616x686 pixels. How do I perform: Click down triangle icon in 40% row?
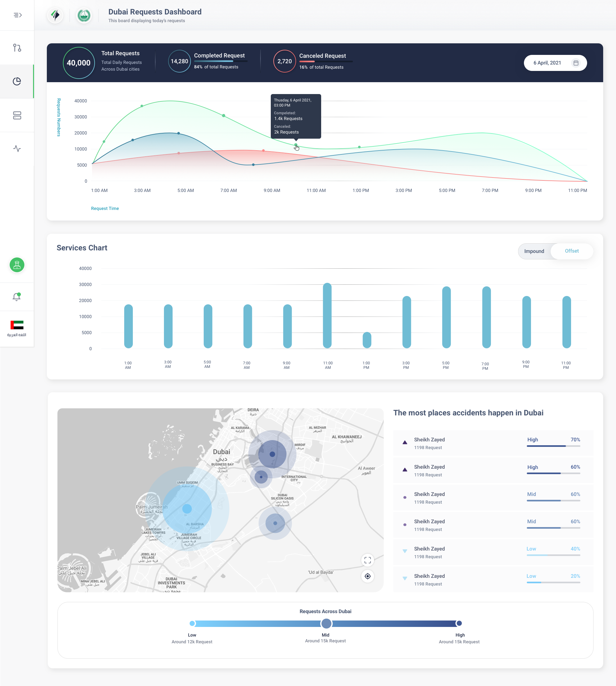click(405, 551)
